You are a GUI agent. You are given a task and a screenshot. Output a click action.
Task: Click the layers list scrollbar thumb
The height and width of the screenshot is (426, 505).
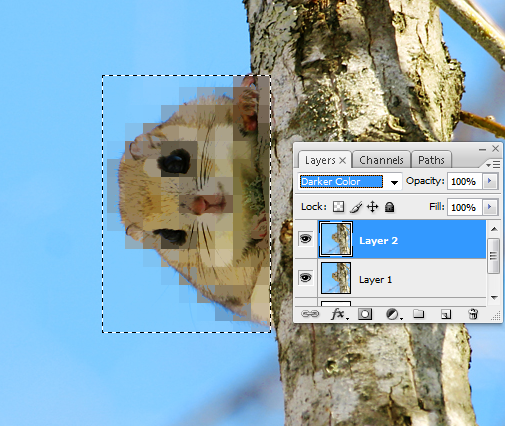coord(494,256)
